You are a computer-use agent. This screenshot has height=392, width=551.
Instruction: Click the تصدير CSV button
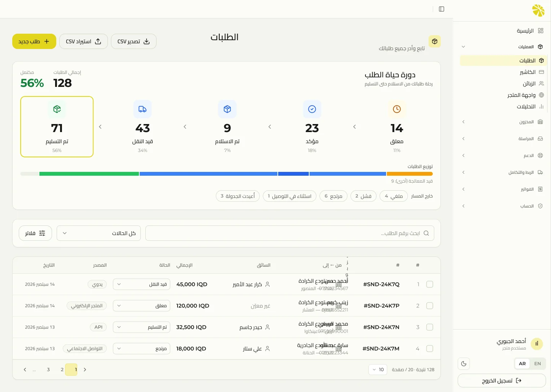click(134, 41)
